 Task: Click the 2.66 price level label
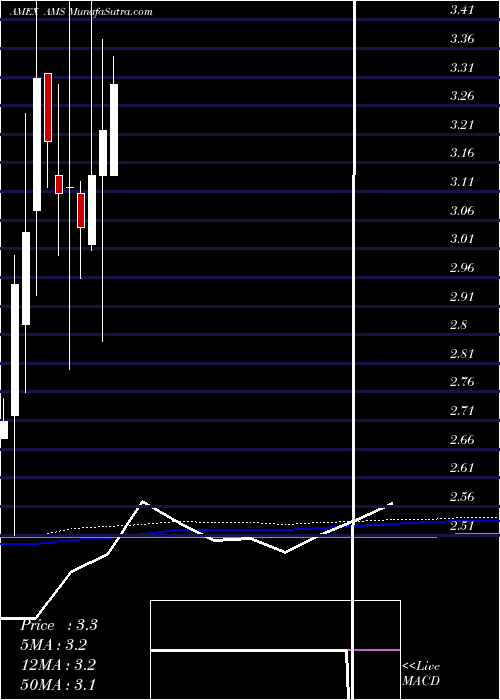462,439
